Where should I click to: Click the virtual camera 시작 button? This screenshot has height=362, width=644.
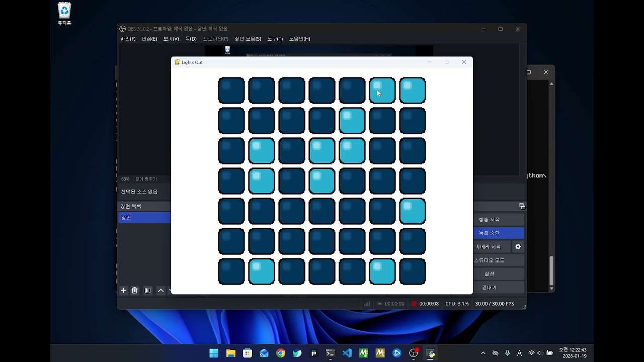(492, 247)
